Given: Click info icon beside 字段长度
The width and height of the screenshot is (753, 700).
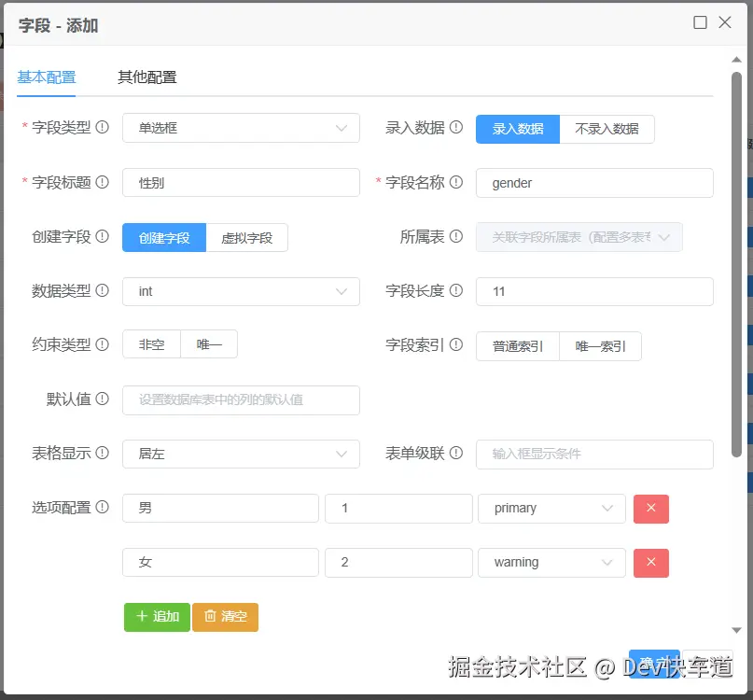Looking at the screenshot, I should point(456,290).
